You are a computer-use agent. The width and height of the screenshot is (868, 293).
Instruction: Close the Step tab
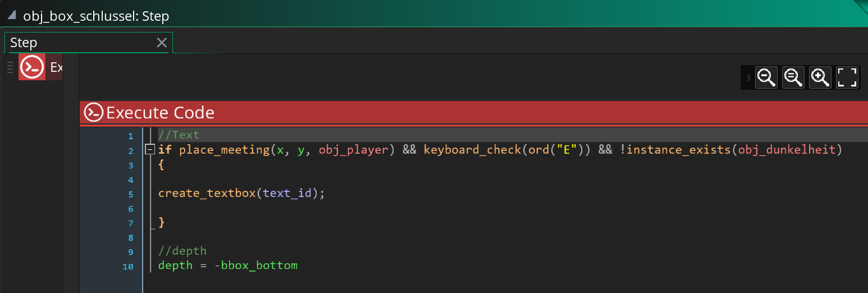[162, 43]
